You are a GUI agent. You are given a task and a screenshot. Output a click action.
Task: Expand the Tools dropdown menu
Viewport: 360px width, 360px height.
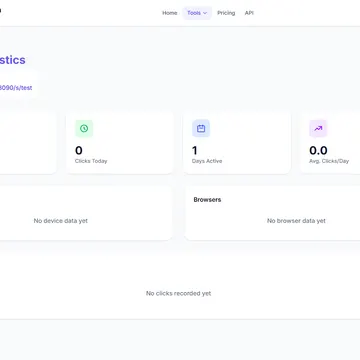pyautogui.click(x=197, y=13)
